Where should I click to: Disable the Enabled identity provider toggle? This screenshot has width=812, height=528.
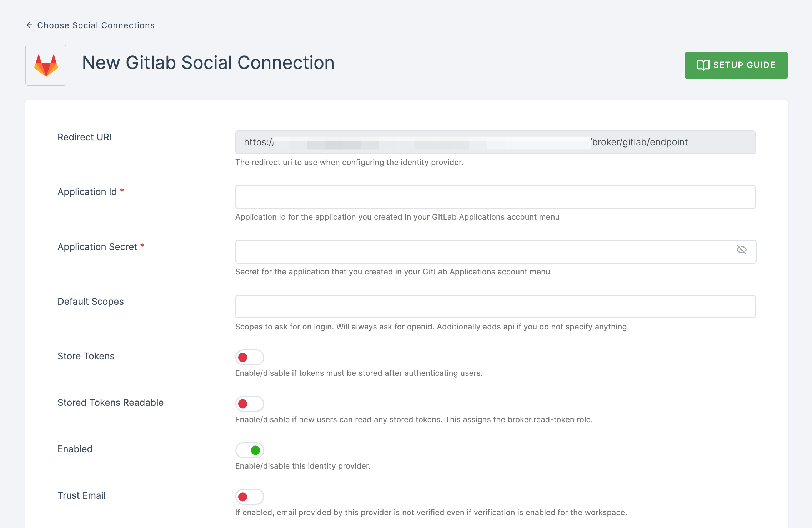(249, 450)
